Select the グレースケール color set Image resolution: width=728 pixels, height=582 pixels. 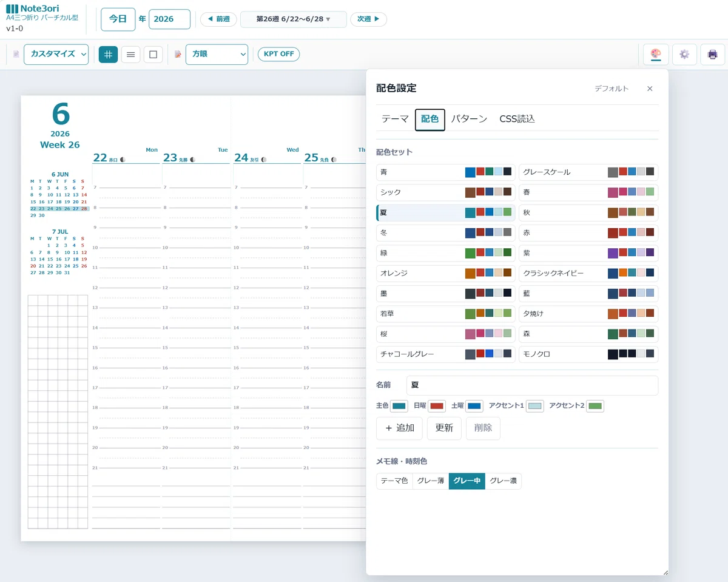(588, 172)
